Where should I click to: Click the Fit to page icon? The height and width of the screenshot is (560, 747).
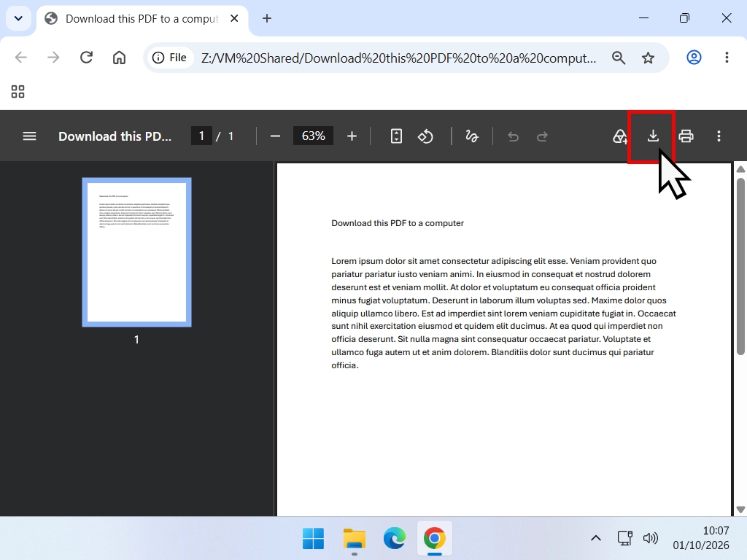point(396,136)
